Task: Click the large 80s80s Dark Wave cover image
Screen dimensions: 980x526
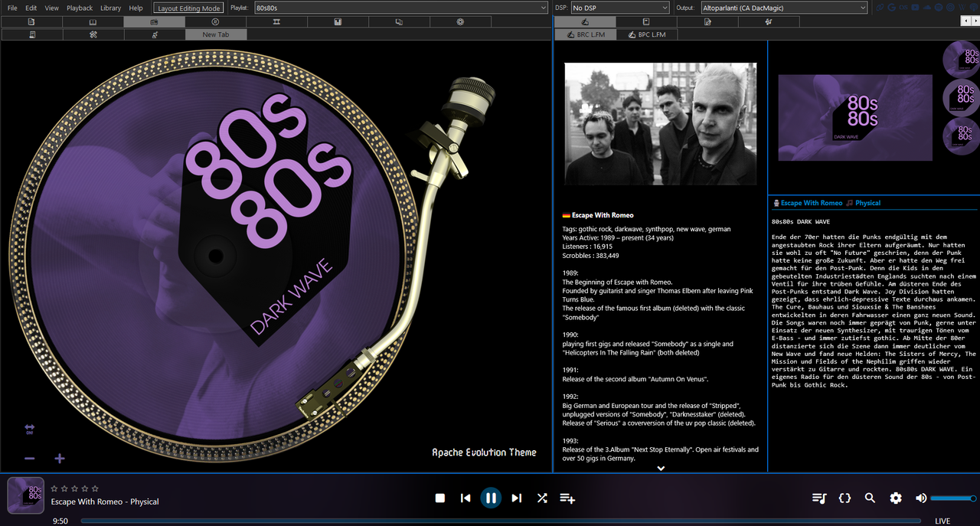Action: (855, 118)
